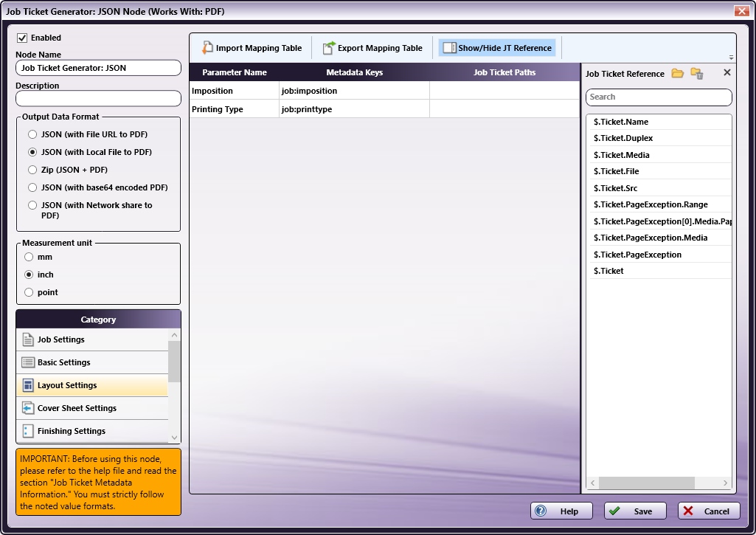Open the Layout Settings category
Screen dimensions: 756x535
click(92, 385)
